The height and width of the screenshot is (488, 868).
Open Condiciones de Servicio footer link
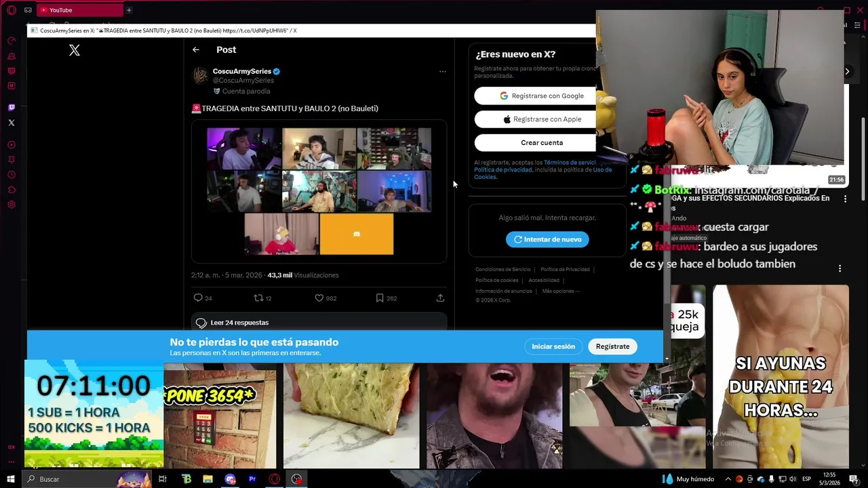click(503, 270)
